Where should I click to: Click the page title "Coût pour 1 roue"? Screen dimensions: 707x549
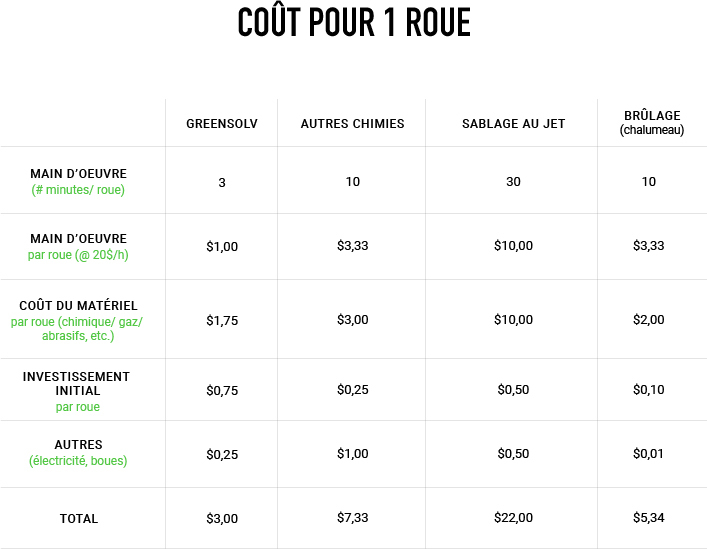point(353,24)
